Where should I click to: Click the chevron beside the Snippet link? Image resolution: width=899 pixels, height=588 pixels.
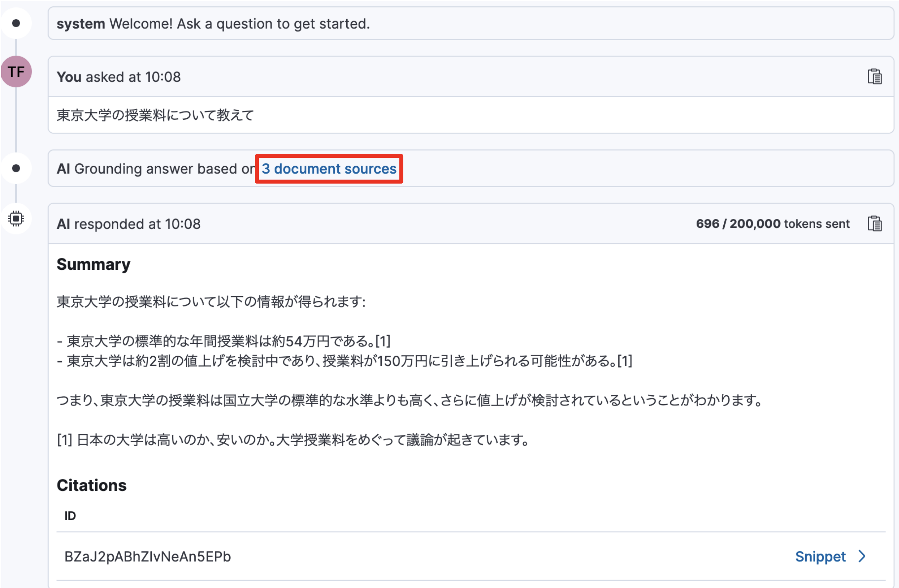(x=862, y=556)
